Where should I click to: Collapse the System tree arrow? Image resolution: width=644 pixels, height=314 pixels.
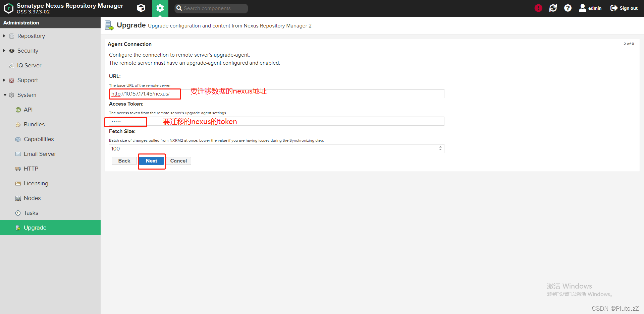point(5,95)
